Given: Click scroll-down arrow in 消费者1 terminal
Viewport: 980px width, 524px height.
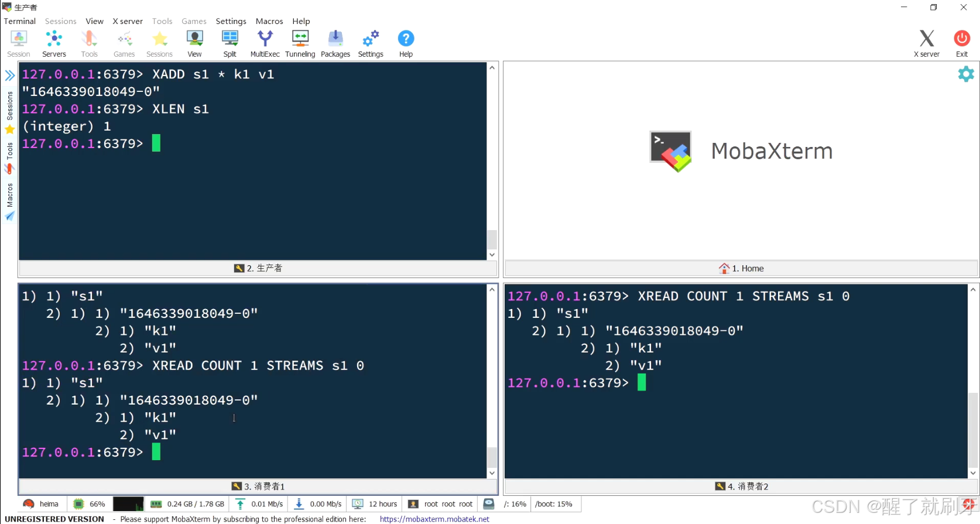Looking at the screenshot, I should (x=492, y=473).
